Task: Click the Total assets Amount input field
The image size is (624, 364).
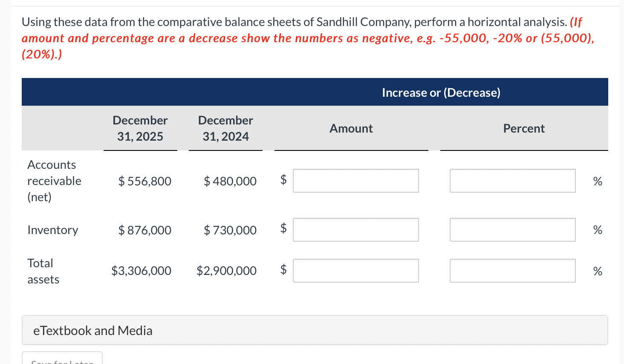Action: [x=355, y=270]
